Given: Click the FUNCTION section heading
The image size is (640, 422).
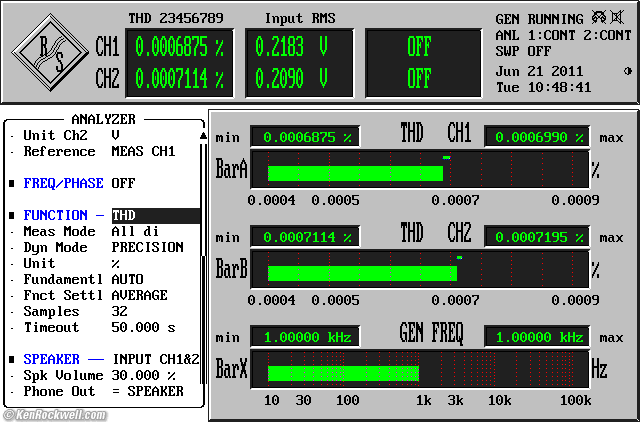Looking at the screenshot, I should click(x=56, y=215).
